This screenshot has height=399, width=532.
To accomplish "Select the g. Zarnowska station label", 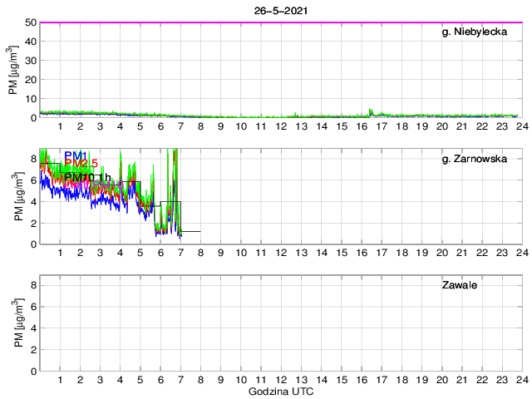I will (475, 159).
